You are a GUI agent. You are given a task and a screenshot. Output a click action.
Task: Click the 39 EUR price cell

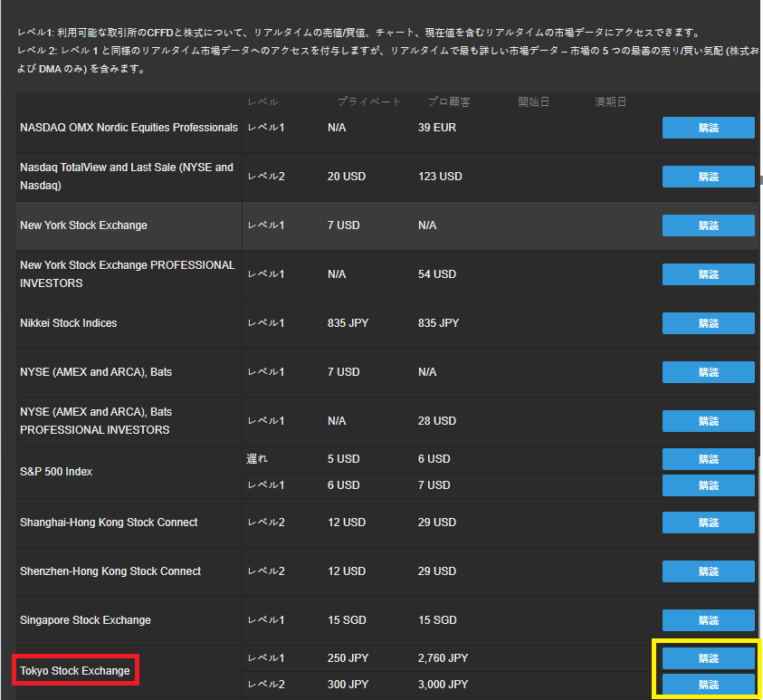click(437, 128)
